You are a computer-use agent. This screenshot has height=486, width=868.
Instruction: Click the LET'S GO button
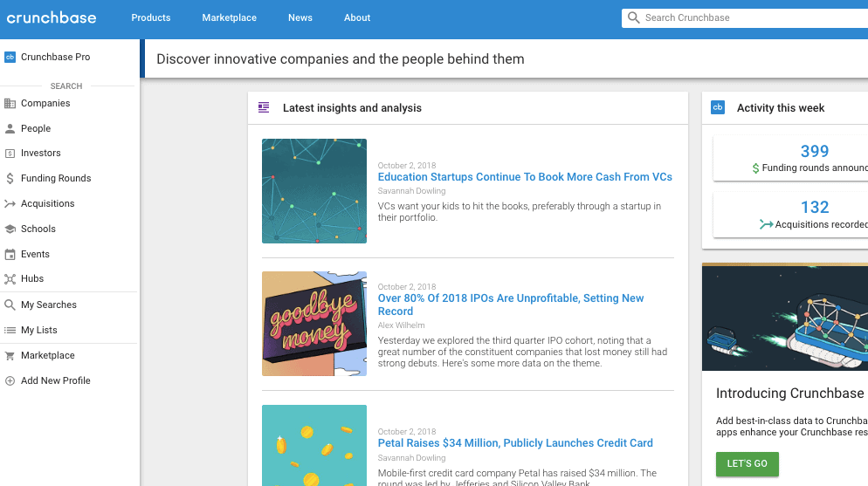[x=747, y=464]
